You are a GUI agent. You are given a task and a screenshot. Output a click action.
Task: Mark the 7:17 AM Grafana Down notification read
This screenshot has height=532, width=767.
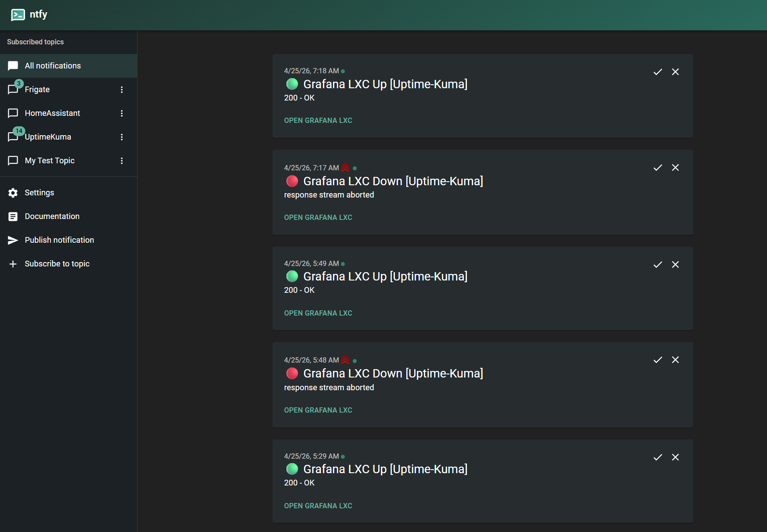(658, 168)
